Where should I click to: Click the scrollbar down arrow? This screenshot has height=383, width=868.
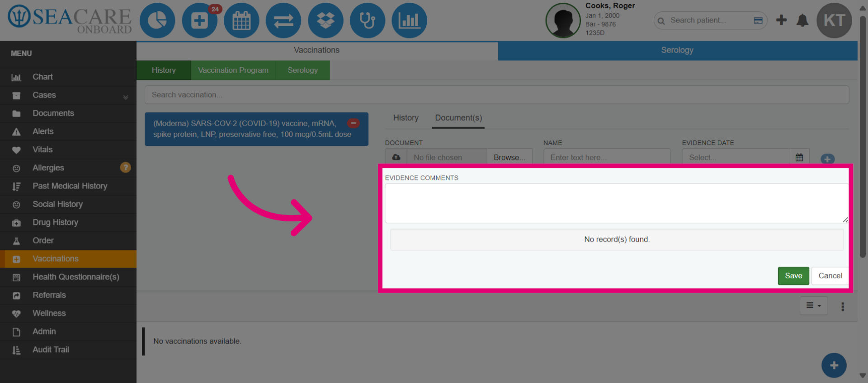[863, 375]
